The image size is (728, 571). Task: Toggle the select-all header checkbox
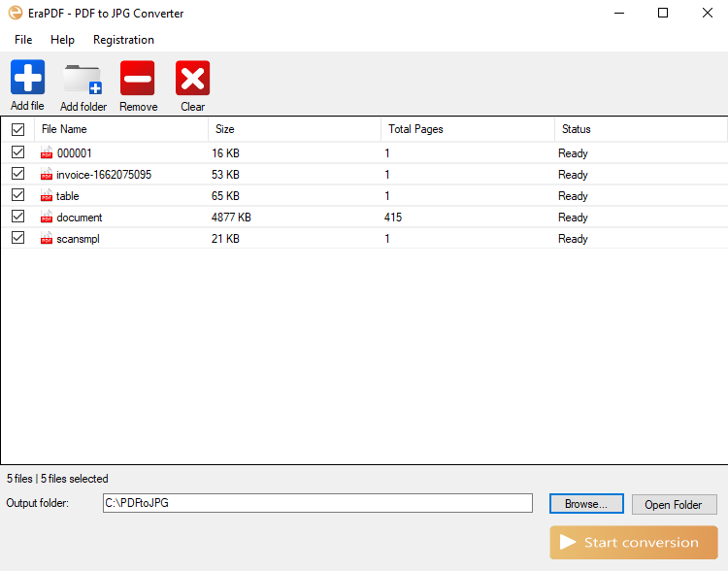(18, 129)
